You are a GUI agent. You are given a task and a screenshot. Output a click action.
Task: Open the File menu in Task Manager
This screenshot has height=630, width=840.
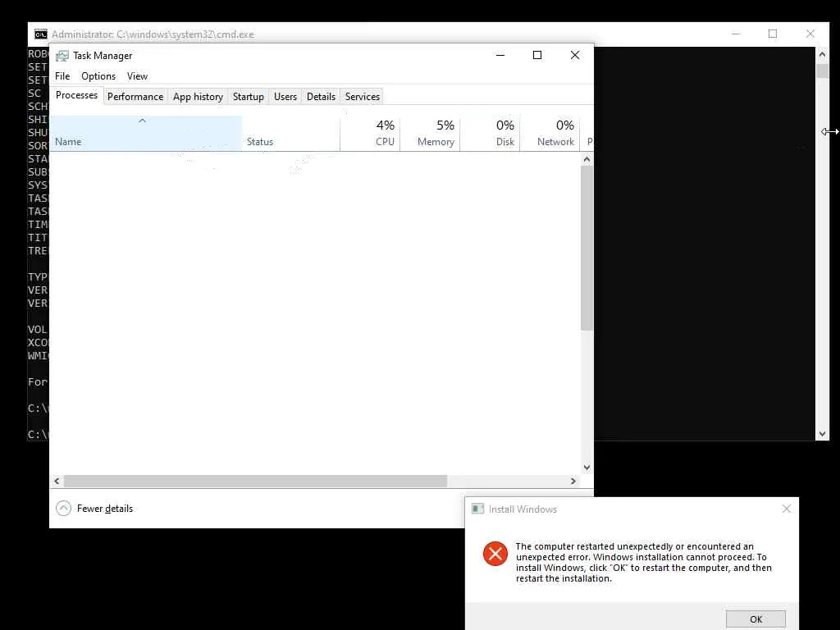coord(62,76)
